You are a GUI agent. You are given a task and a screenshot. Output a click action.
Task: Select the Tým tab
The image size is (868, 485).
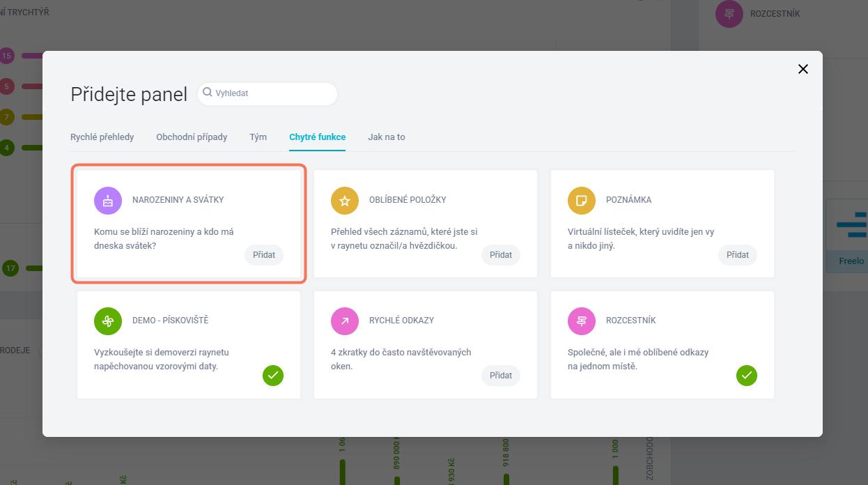coord(258,137)
